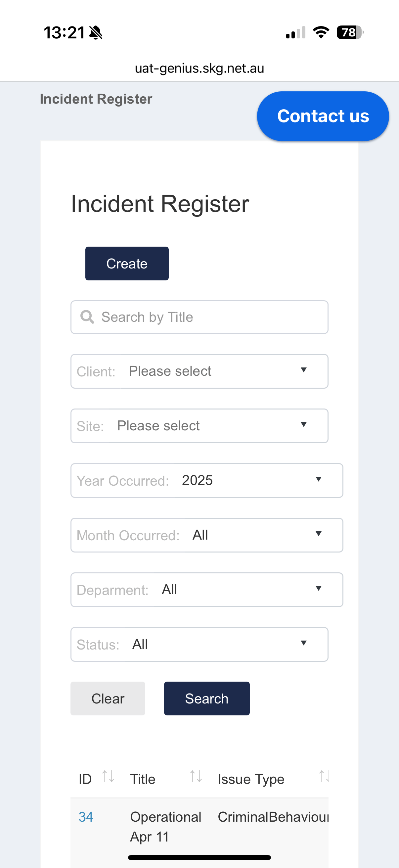The image size is (399, 868).
Task: Tap the battery indicator showing 78
Action: 350,32
